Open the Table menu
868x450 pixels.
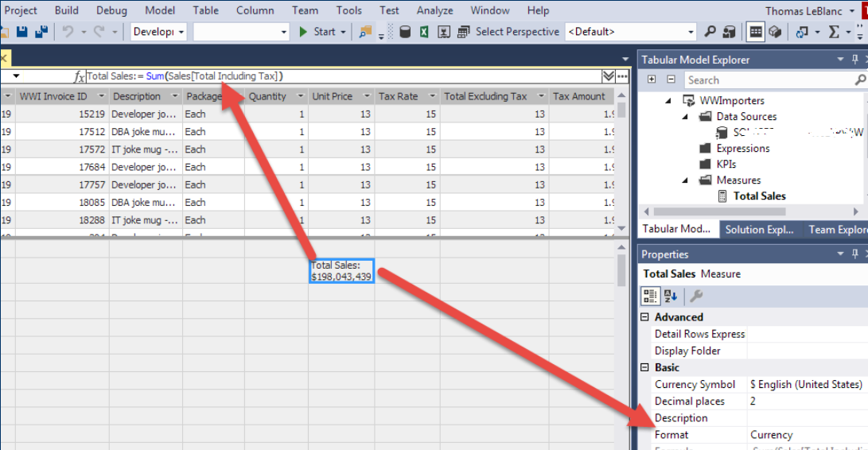tap(205, 10)
